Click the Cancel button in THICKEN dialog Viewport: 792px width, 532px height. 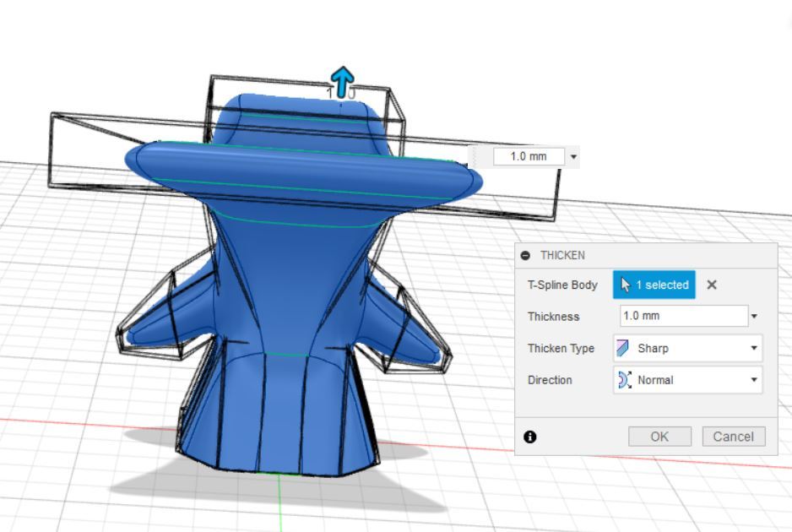[x=734, y=437]
